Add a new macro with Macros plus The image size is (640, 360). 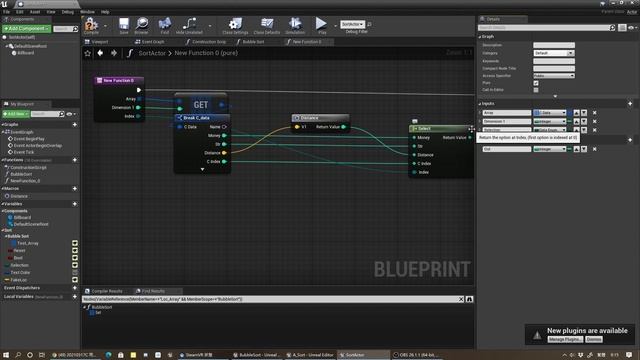click(75, 189)
